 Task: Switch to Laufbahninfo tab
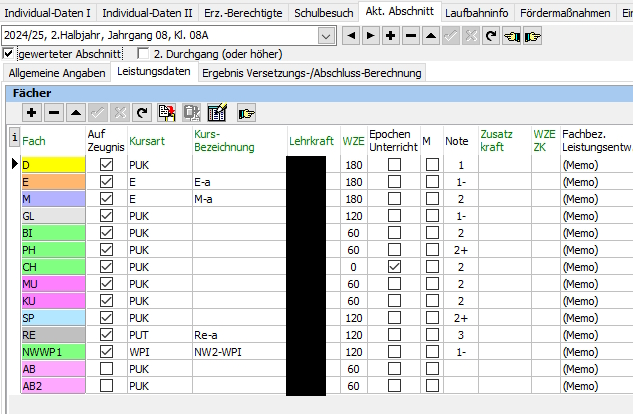coord(476,13)
